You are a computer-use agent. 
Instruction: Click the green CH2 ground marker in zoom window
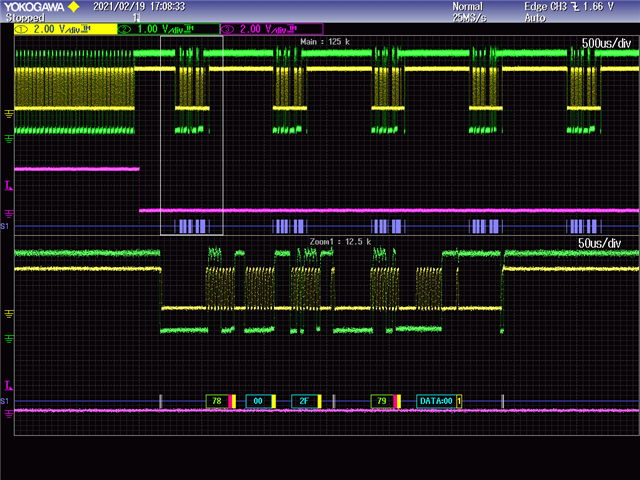[9, 338]
